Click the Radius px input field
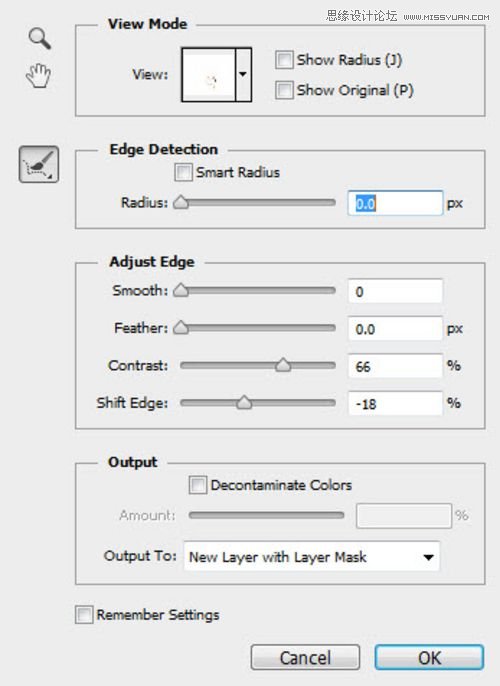 point(395,203)
